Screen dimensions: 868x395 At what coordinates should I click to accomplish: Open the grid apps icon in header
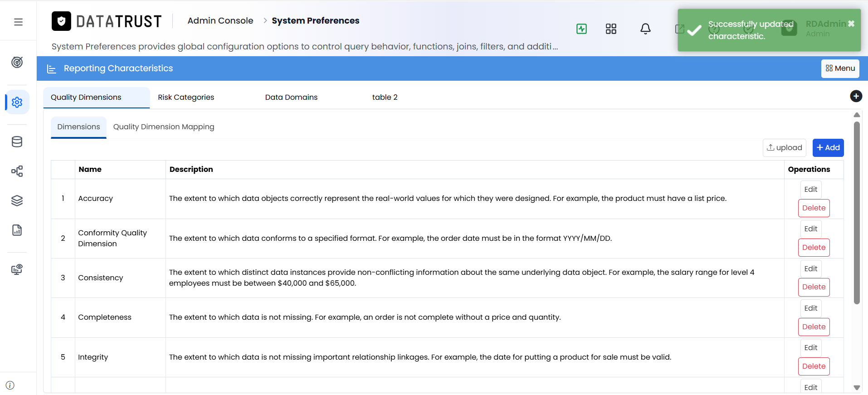[x=611, y=29]
